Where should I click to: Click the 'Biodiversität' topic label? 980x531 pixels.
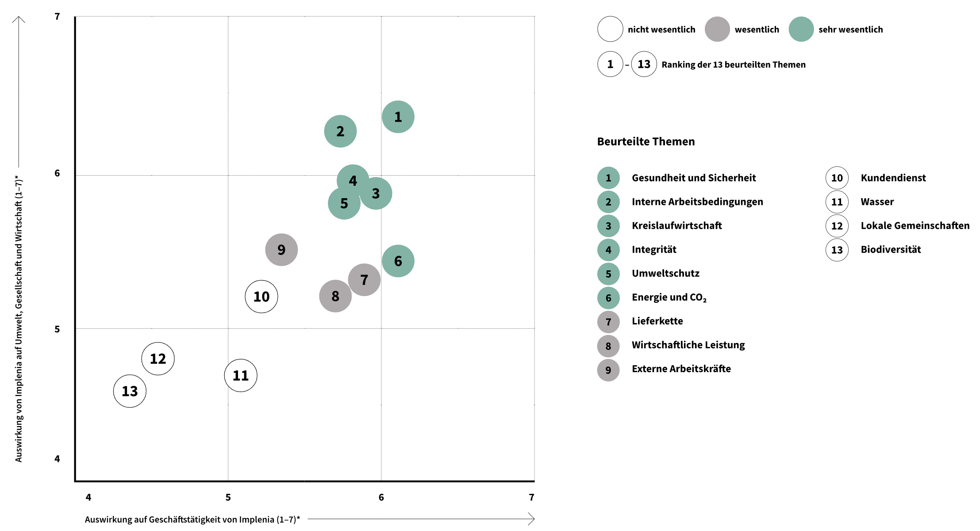click(x=890, y=250)
